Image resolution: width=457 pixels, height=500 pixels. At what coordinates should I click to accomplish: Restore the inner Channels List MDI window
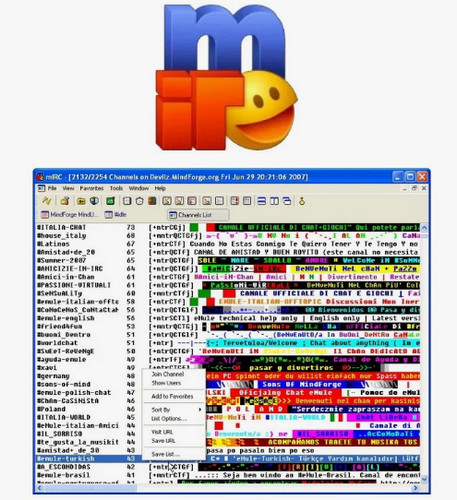click(414, 188)
